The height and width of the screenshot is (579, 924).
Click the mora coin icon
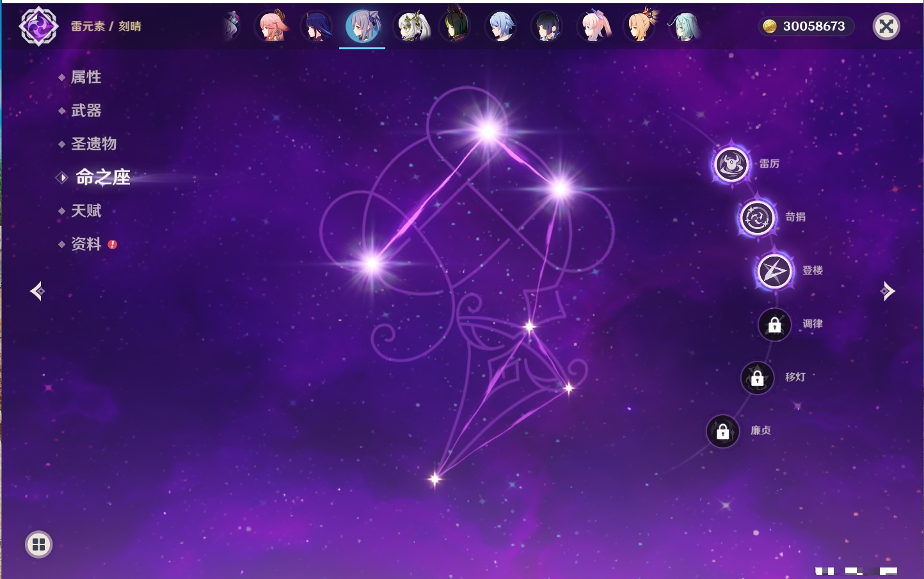pyautogui.click(x=769, y=26)
